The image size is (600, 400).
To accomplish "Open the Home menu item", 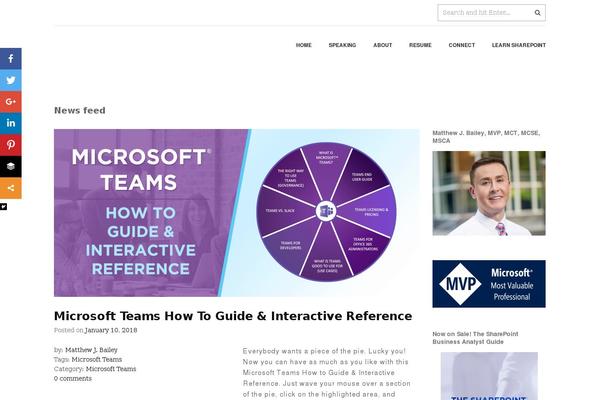I will [x=303, y=45].
